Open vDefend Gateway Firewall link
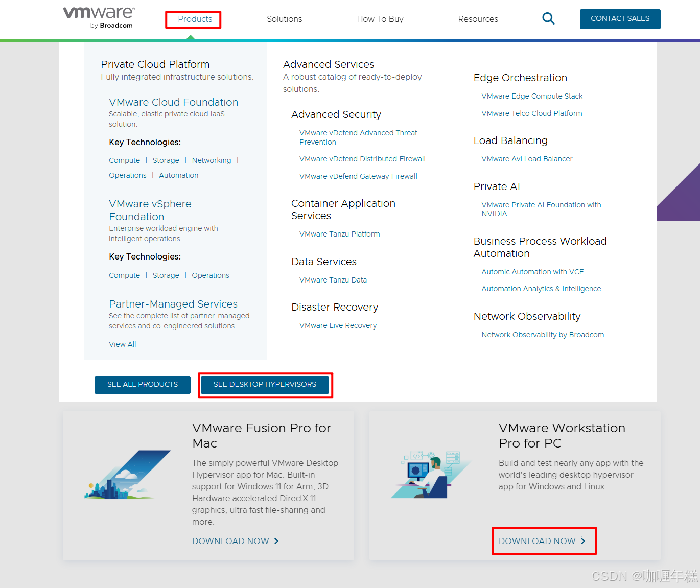 click(358, 176)
